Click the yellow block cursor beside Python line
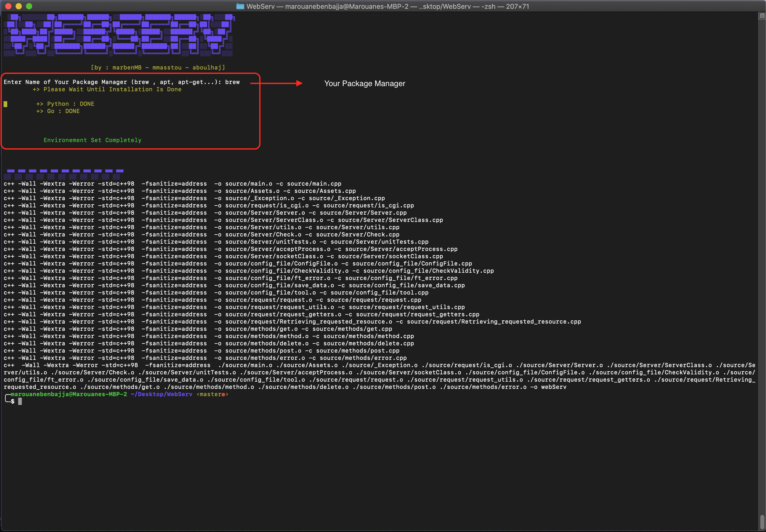766x532 pixels. coord(5,104)
